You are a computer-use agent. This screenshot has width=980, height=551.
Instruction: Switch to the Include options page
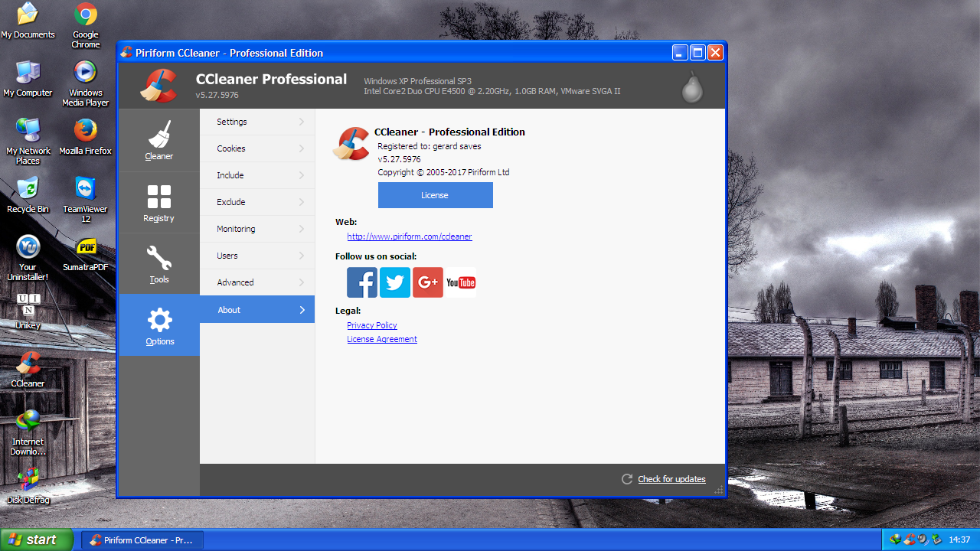pyautogui.click(x=257, y=175)
